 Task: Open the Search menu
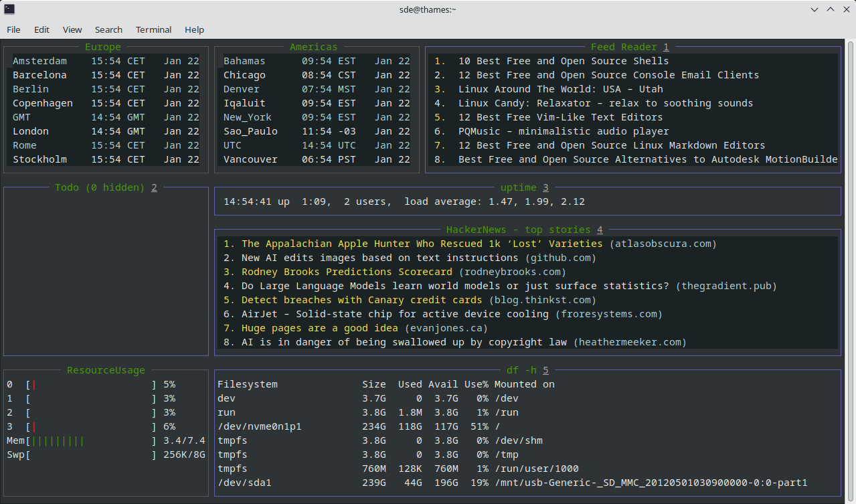tap(108, 29)
